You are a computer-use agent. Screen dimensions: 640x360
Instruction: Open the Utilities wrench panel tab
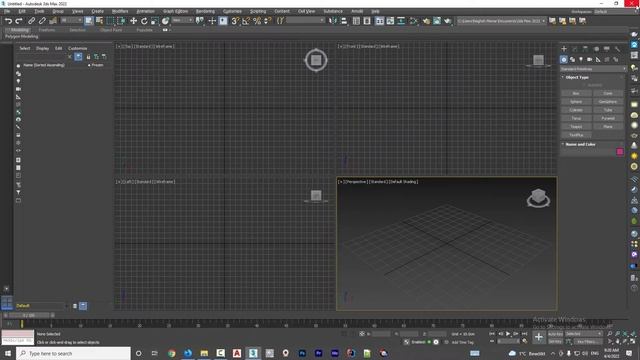pyautogui.click(x=618, y=49)
